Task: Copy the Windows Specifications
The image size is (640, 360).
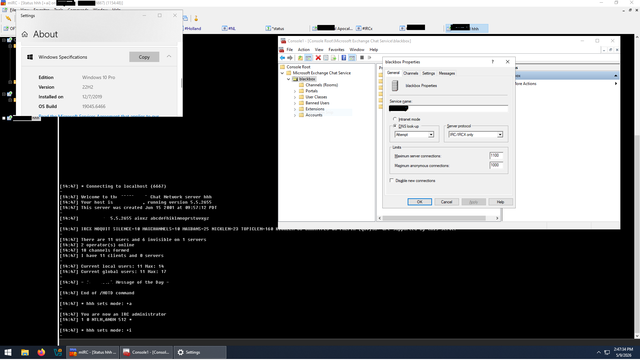Action: pyautogui.click(x=144, y=57)
